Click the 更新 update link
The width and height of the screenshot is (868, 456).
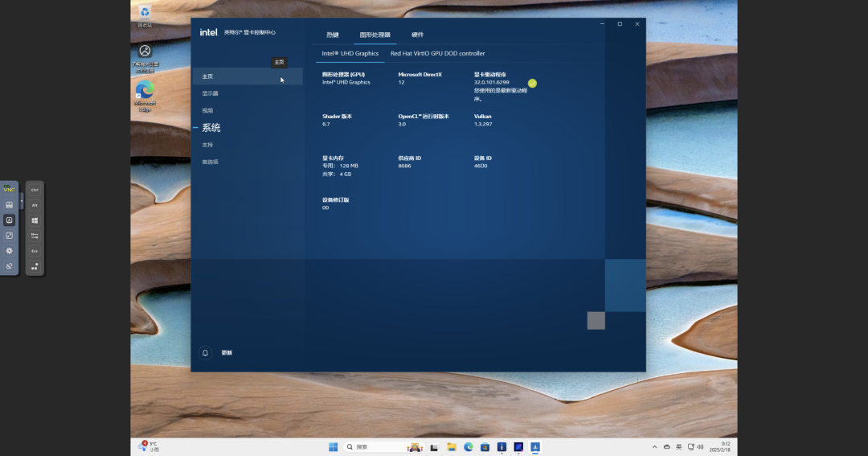click(227, 353)
